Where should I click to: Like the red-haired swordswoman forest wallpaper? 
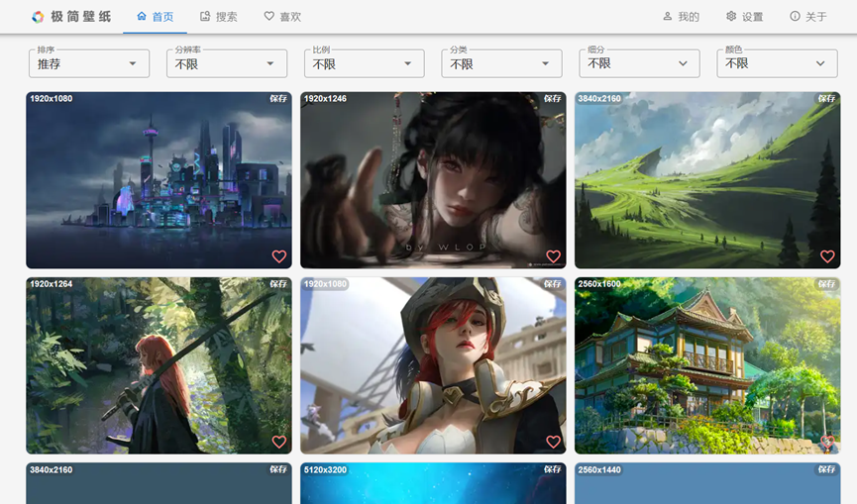click(x=279, y=442)
